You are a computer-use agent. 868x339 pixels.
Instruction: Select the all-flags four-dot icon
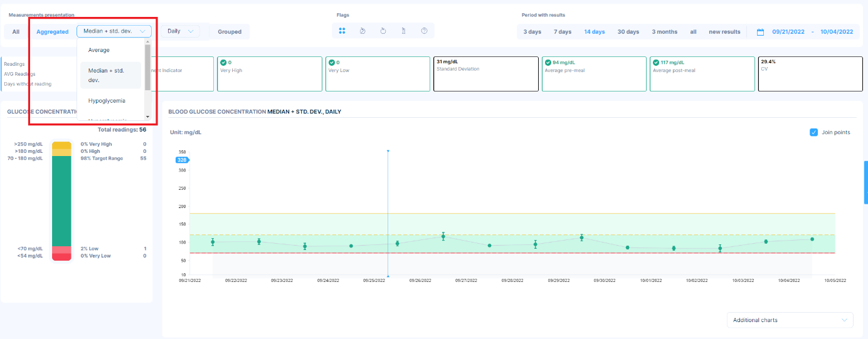[342, 31]
